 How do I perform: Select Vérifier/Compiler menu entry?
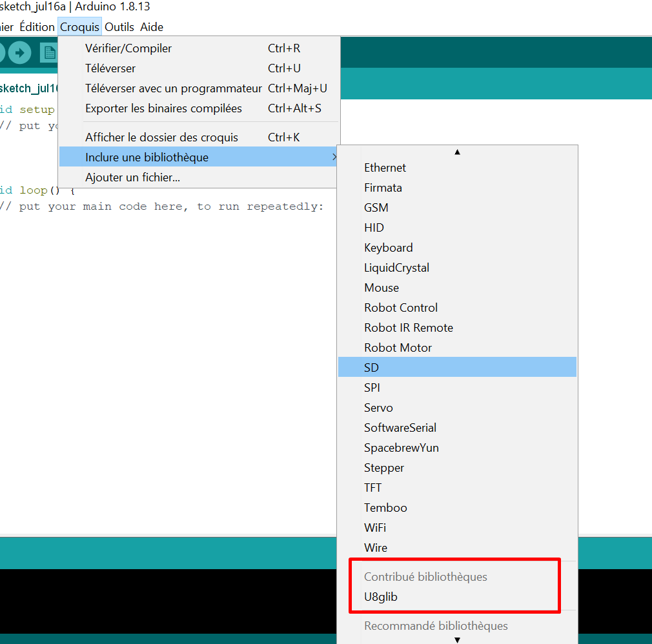(x=199, y=48)
